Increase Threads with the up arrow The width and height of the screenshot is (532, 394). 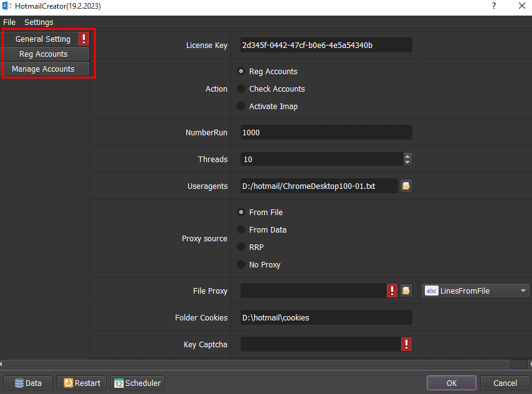click(x=407, y=156)
